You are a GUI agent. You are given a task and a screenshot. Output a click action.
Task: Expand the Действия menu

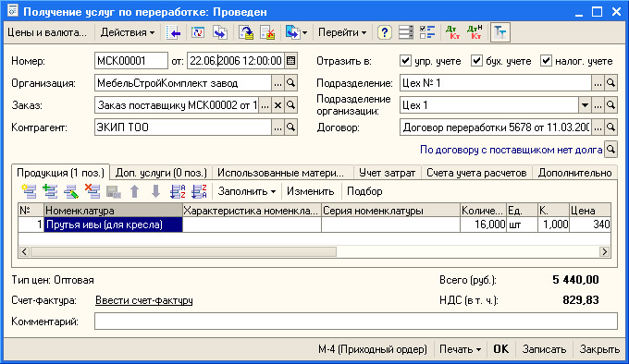click(127, 32)
